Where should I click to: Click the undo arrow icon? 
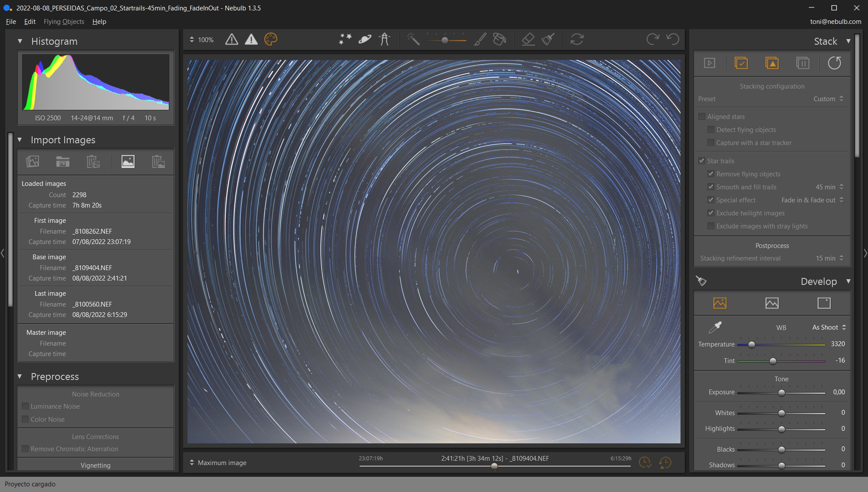(x=673, y=40)
